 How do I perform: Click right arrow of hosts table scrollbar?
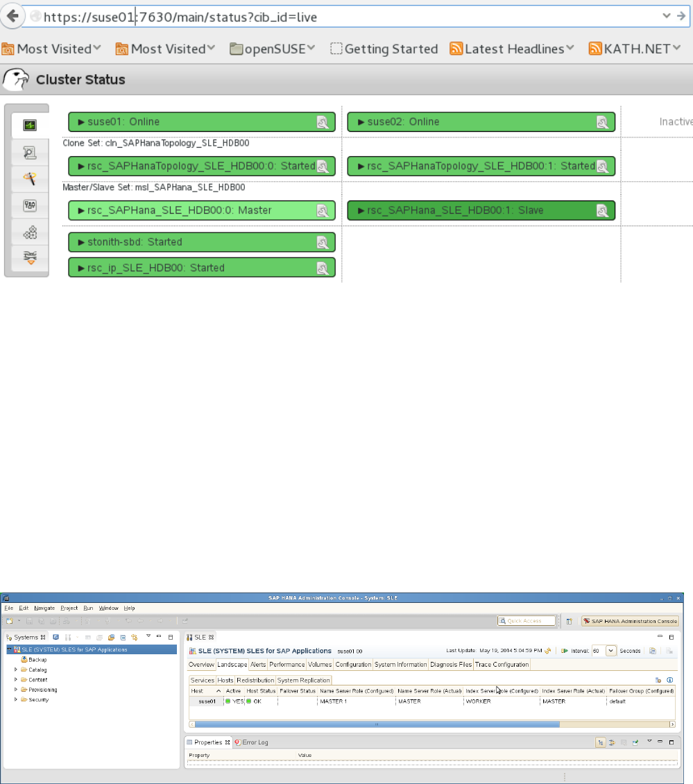click(x=672, y=724)
